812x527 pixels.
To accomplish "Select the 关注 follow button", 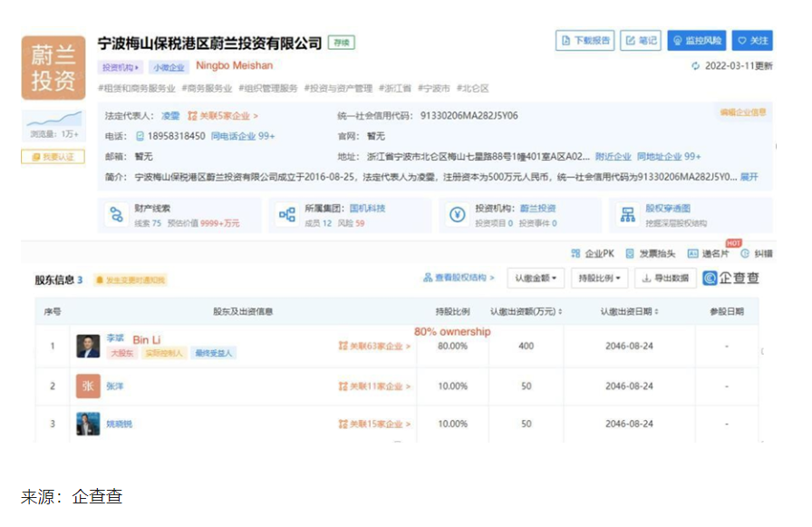I will tap(752, 41).
